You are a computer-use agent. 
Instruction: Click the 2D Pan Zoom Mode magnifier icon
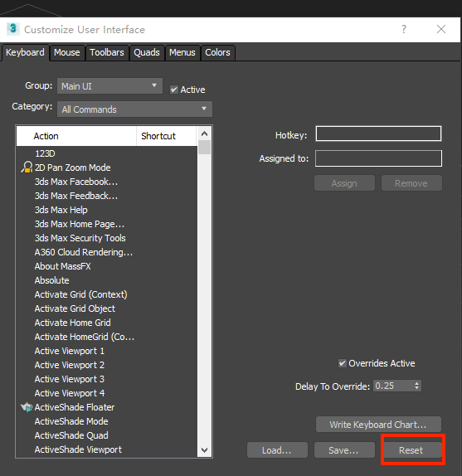[27, 168]
